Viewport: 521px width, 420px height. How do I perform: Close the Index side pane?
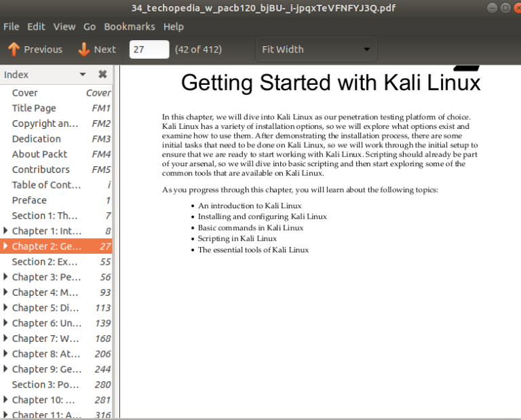102,75
